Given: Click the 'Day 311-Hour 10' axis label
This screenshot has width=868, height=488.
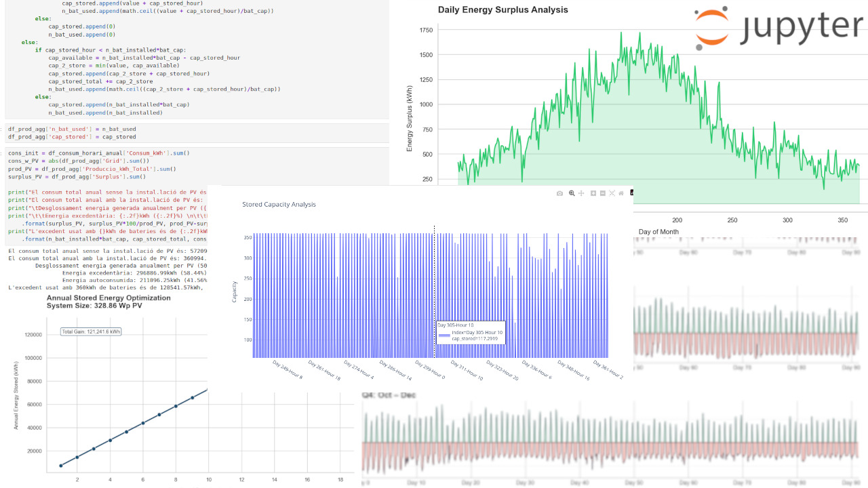Looking at the screenshot, I should (x=466, y=369).
